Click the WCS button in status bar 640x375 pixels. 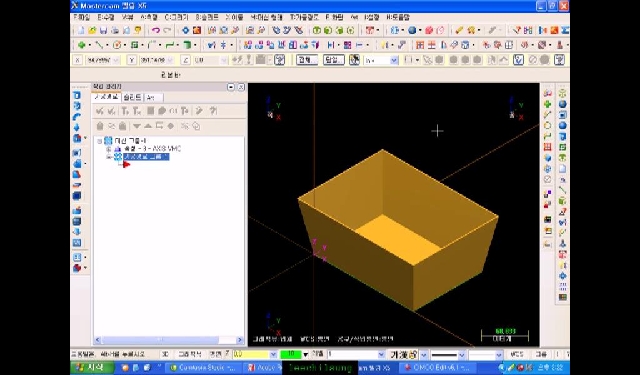coord(517,354)
